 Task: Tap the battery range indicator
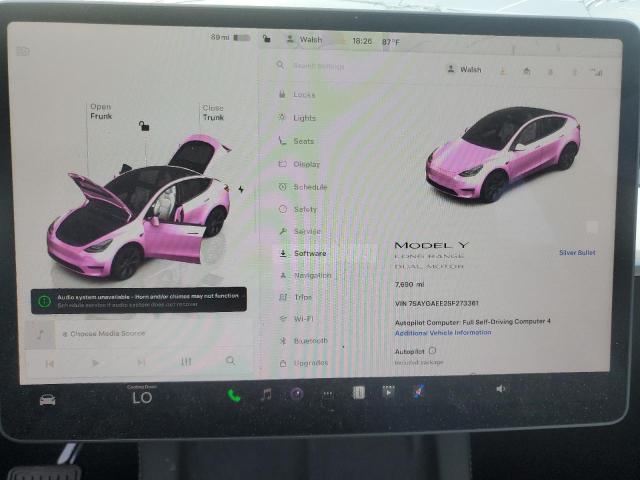(x=231, y=38)
